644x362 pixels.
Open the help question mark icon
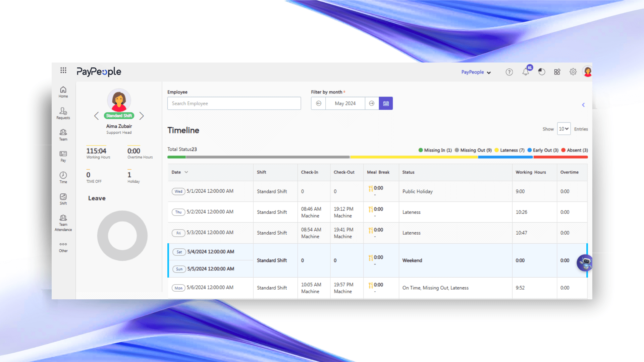pyautogui.click(x=509, y=72)
